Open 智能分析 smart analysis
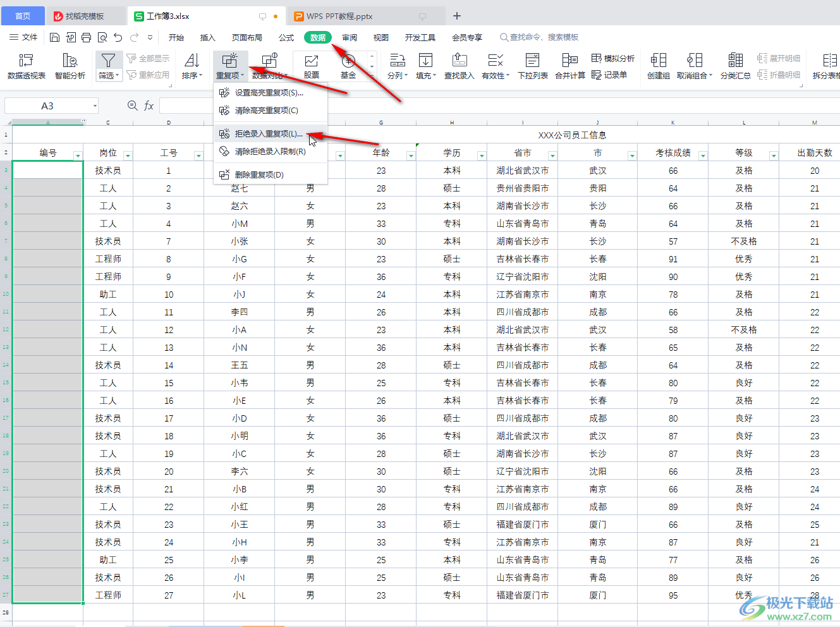840x627 pixels. pyautogui.click(x=70, y=66)
